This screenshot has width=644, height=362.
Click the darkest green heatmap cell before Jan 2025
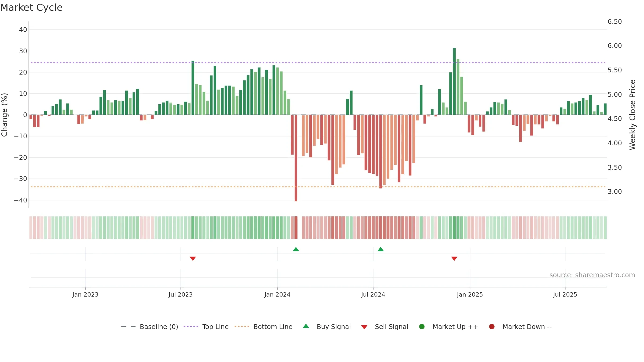pos(454,228)
